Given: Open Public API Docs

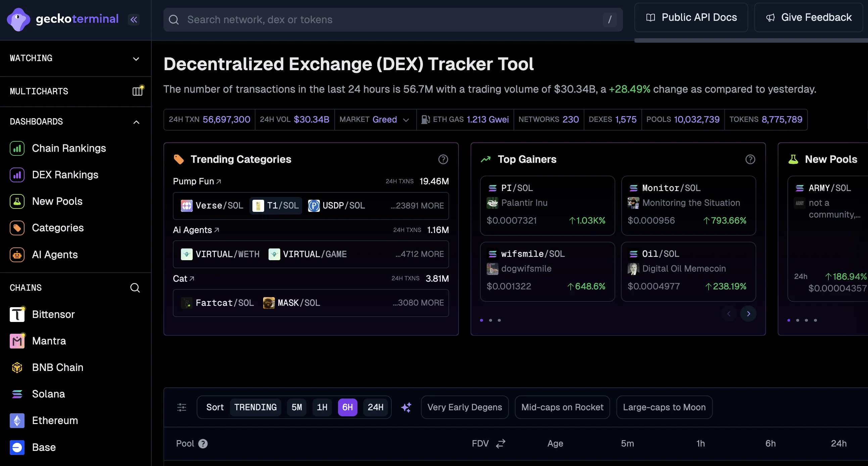Looking at the screenshot, I should click(x=691, y=17).
